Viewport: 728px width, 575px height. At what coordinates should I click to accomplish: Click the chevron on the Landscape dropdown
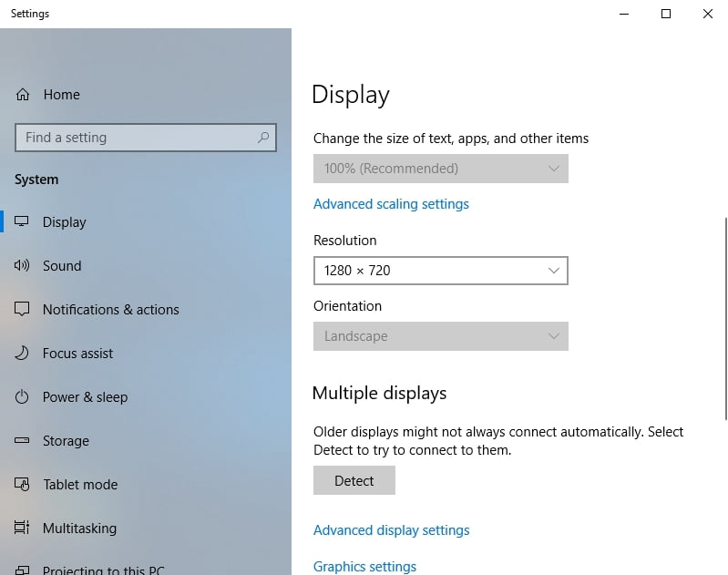(x=553, y=336)
